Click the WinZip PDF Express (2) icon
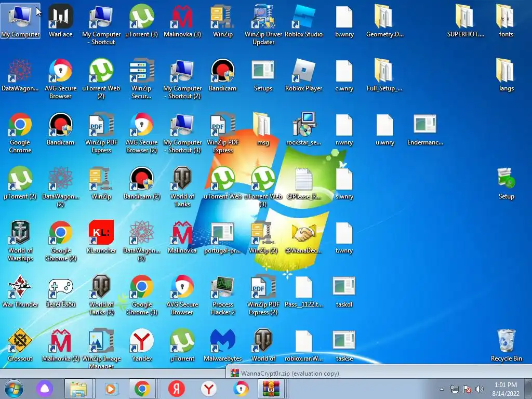 (x=263, y=295)
